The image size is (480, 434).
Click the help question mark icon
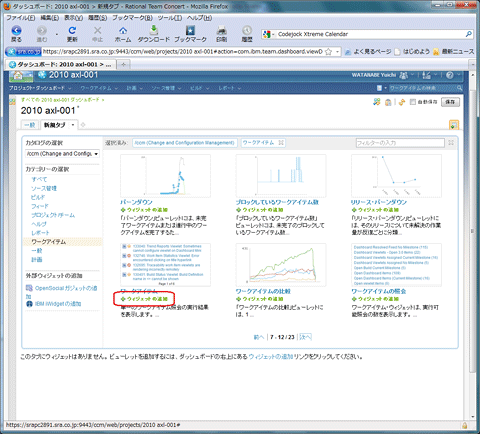[449, 75]
